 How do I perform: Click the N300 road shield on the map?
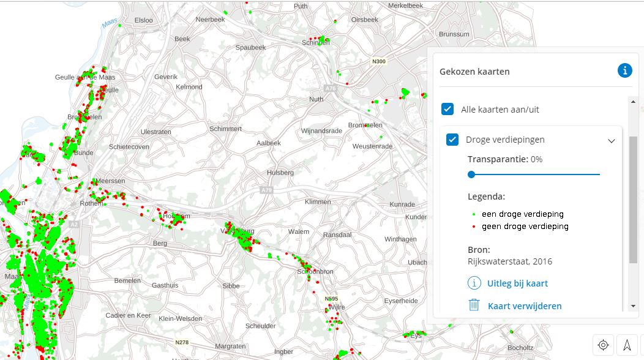(379, 61)
